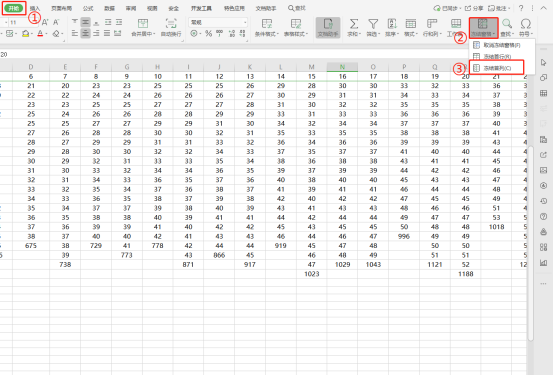
Task: Switch to the 插入 ribbon tab
Action: tap(35, 8)
